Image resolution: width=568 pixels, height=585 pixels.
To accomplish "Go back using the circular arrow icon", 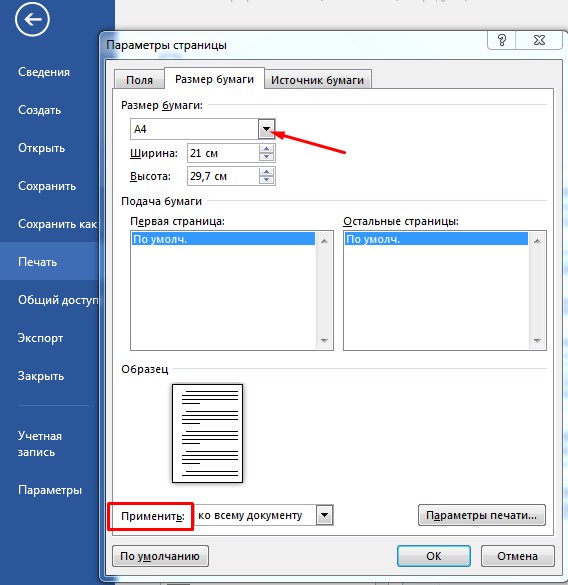I will [32, 19].
